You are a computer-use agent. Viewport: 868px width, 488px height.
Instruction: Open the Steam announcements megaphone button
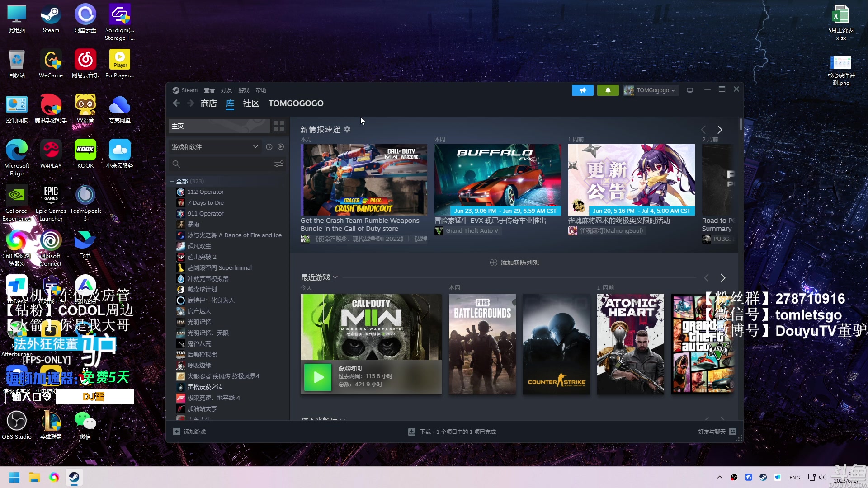(x=583, y=90)
